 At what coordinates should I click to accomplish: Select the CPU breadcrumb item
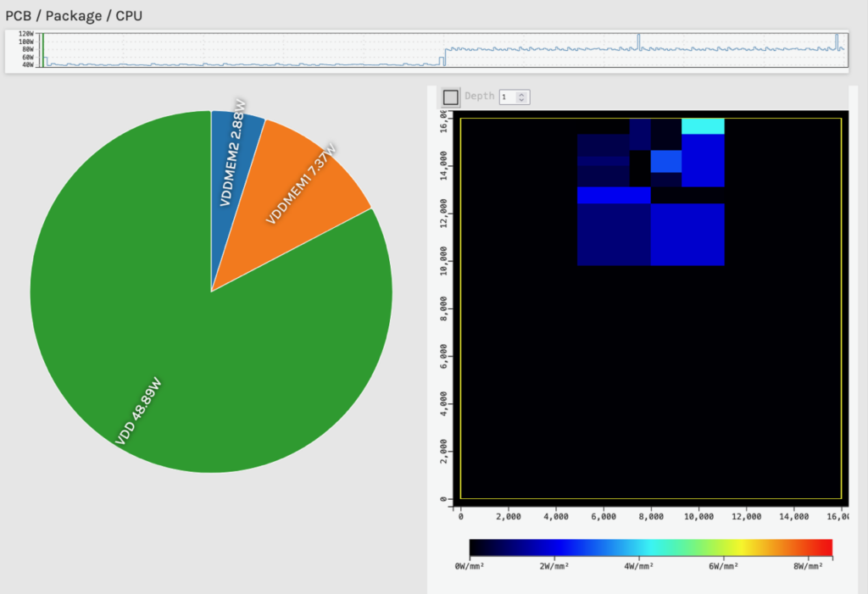[x=129, y=15]
